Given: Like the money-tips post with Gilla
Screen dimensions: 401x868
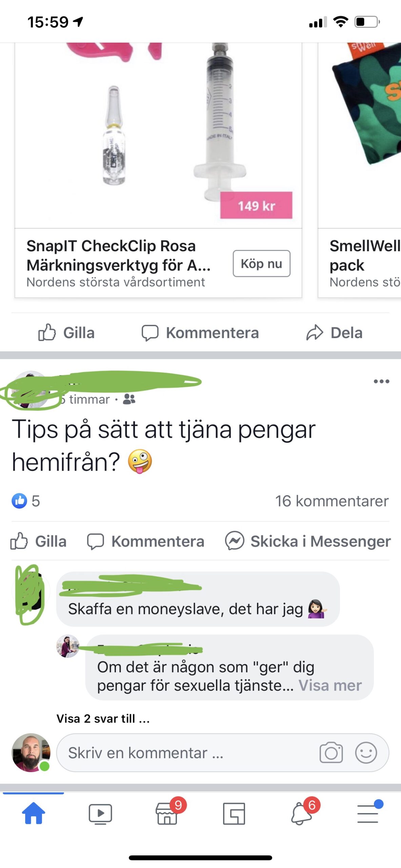Looking at the screenshot, I should pyautogui.click(x=38, y=541).
